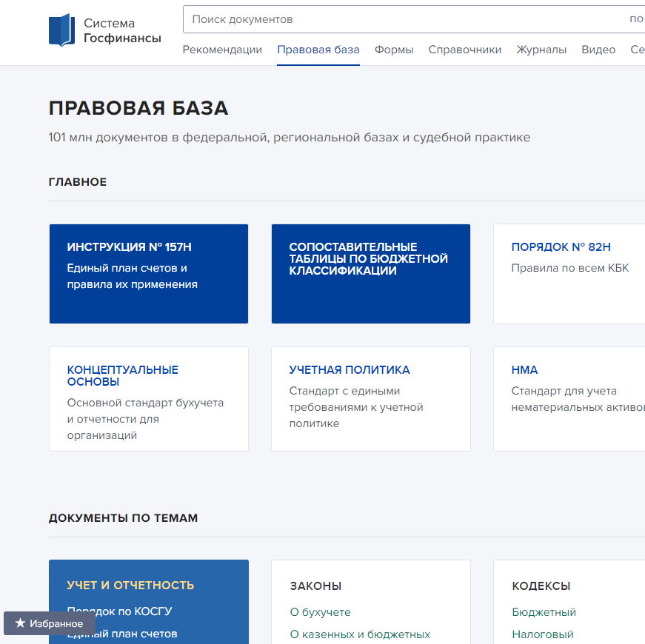645x644 pixels.
Task: Click the 101 млн документов subtitle
Action: coord(290,138)
